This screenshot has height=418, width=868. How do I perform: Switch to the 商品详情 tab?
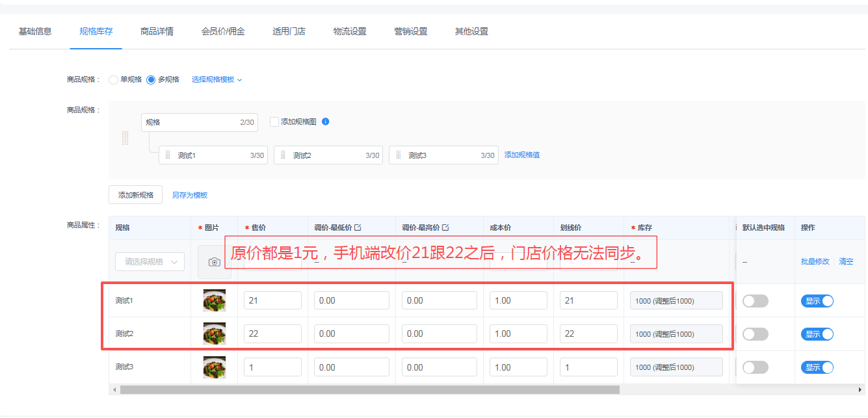coord(157,31)
